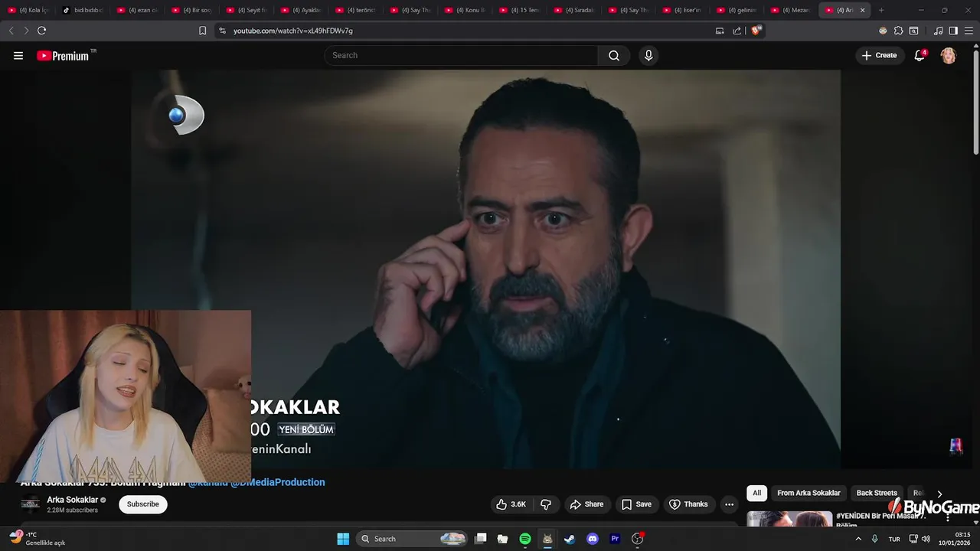Show hidden system tray icons chevron
980x551 pixels.
click(857, 539)
